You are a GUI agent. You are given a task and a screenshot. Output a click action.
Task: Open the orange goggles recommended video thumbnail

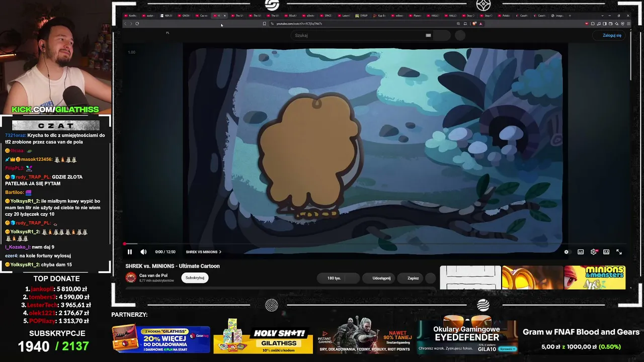pyautogui.click(x=532, y=278)
